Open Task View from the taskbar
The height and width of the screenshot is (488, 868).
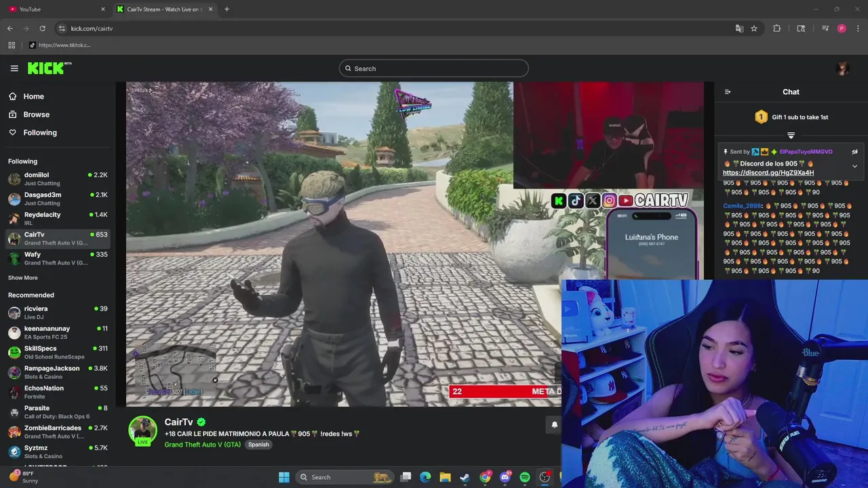(x=406, y=477)
